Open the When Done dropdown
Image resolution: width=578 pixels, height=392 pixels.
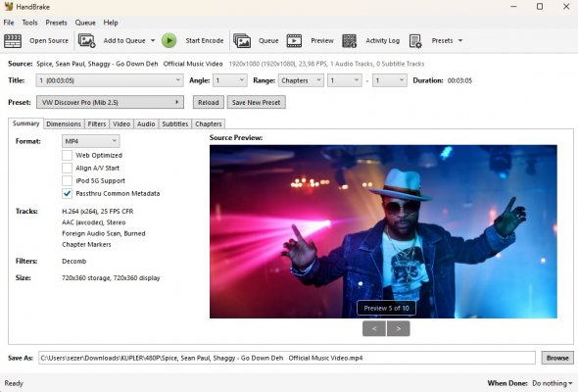[552, 383]
